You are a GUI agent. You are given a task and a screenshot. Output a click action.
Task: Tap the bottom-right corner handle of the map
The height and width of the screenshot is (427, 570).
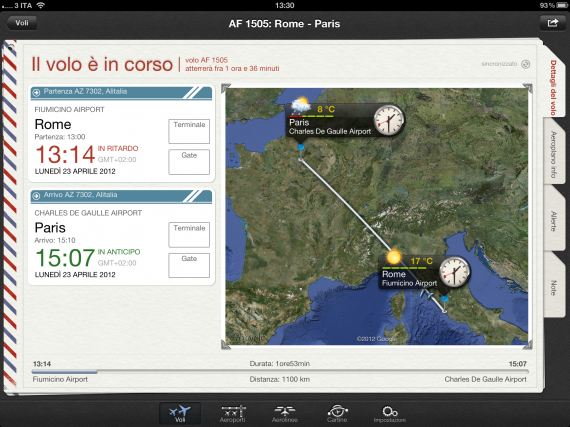(527, 345)
